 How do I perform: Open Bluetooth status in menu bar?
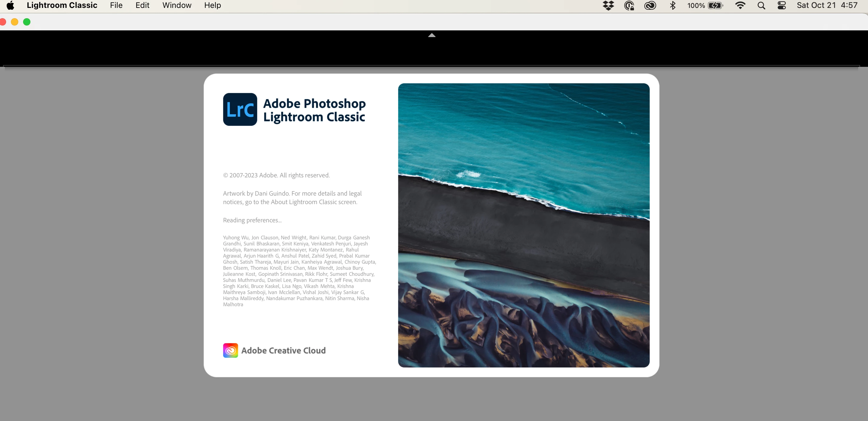pyautogui.click(x=673, y=5)
